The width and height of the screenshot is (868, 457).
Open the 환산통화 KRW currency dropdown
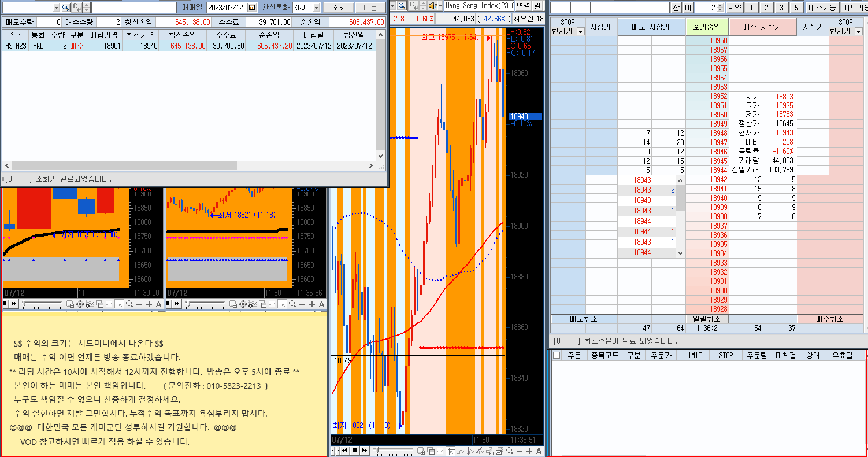click(316, 8)
